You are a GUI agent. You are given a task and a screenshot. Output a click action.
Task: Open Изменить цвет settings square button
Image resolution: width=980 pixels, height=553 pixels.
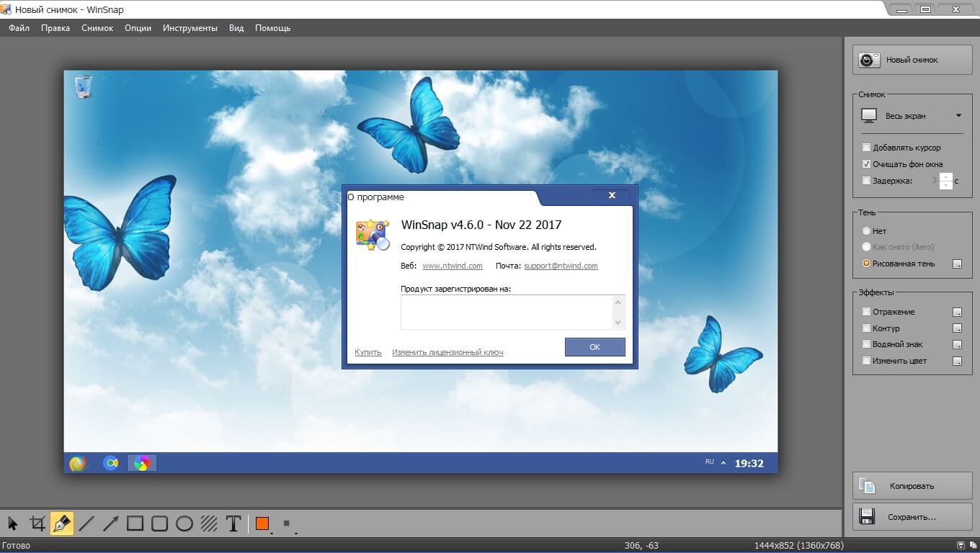point(957,361)
